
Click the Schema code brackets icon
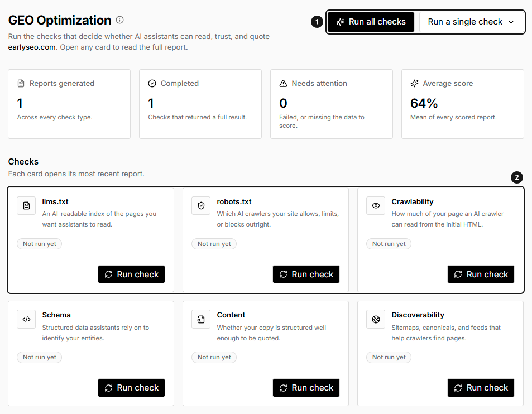(26, 319)
